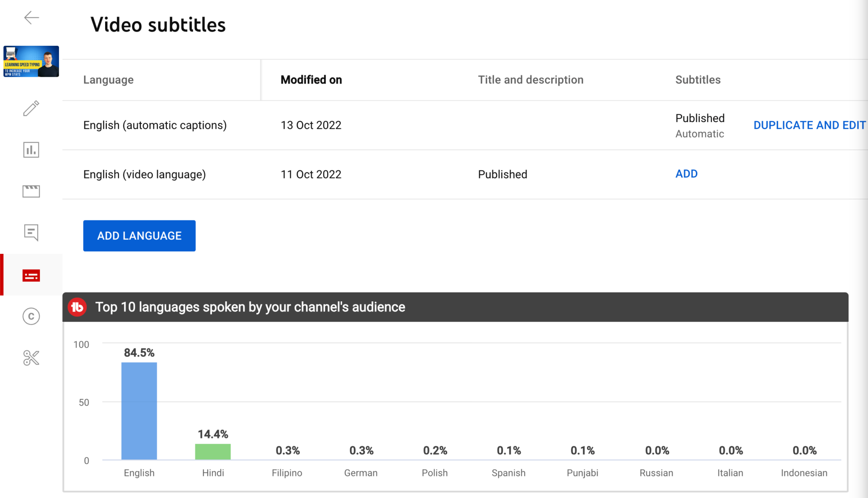868x498 pixels.
Task: Click ADD for English subtitles
Action: point(686,174)
